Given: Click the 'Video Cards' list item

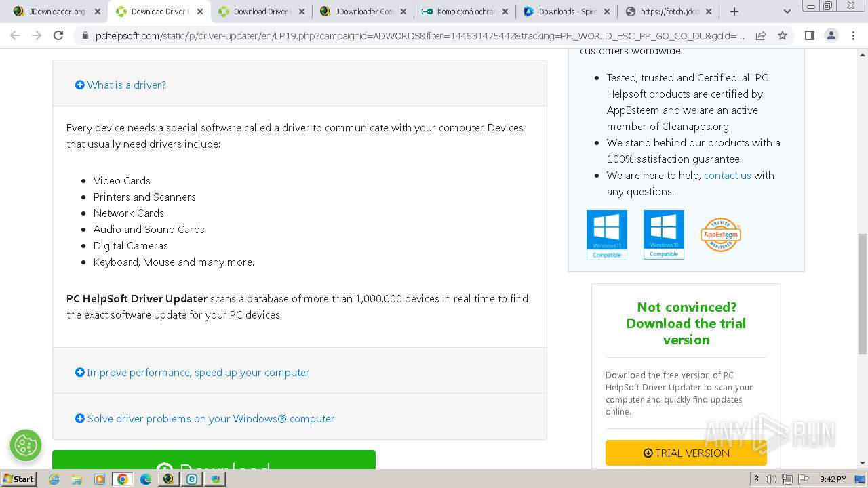Looking at the screenshot, I should 122,180.
